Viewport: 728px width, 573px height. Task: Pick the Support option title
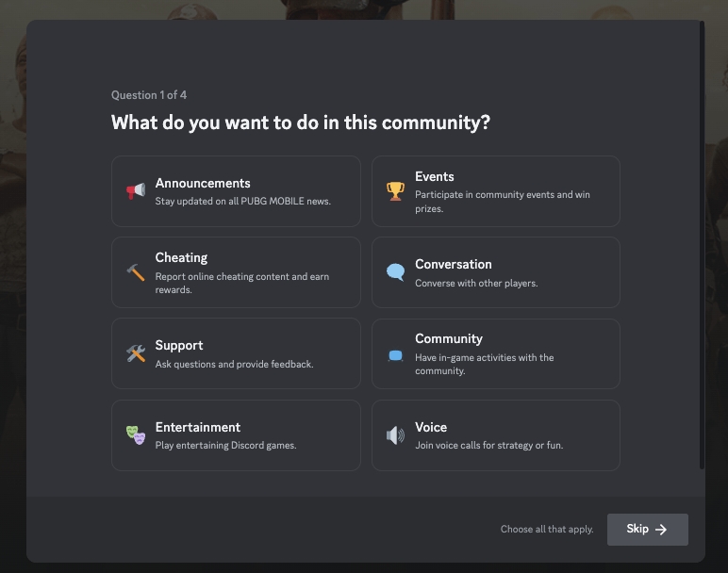[x=179, y=345]
